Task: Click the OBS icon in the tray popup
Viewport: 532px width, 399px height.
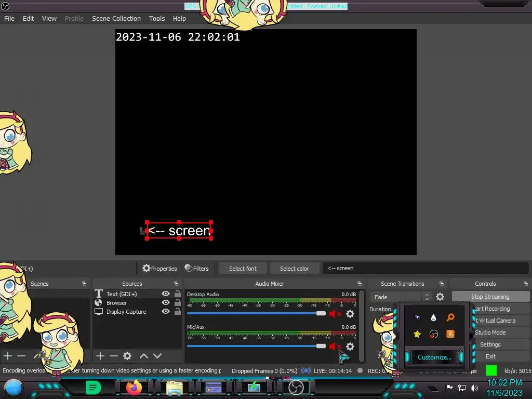Action: pos(434,334)
